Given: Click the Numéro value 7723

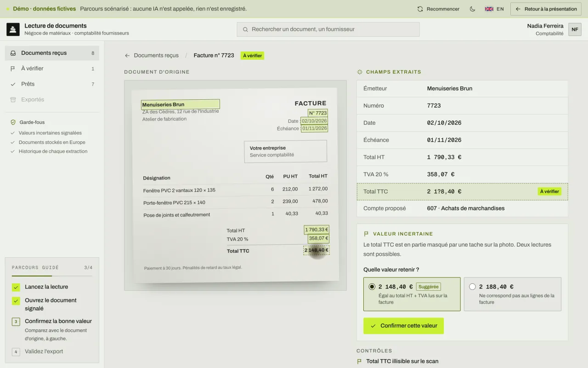Looking at the screenshot, I should [434, 106].
